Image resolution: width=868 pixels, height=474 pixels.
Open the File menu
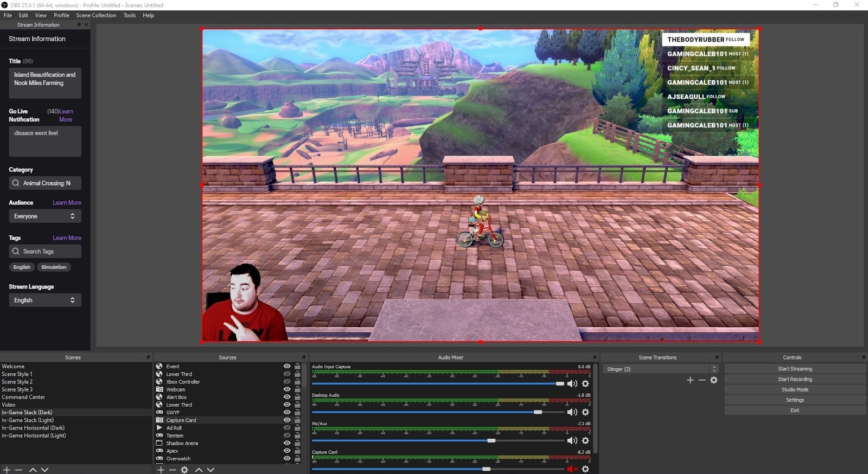(x=8, y=15)
